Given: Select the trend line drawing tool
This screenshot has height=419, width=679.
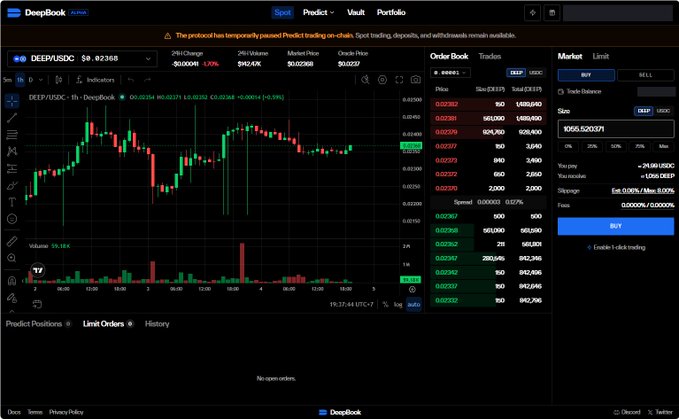Looking at the screenshot, I should coord(12,118).
